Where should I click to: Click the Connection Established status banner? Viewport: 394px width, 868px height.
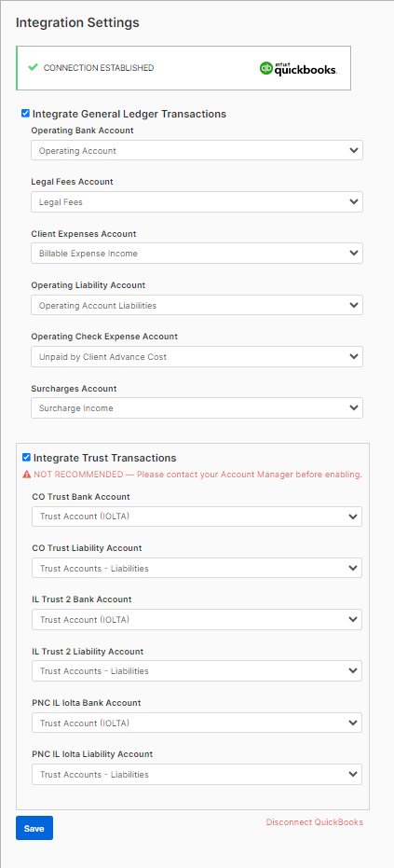[183, 68]
